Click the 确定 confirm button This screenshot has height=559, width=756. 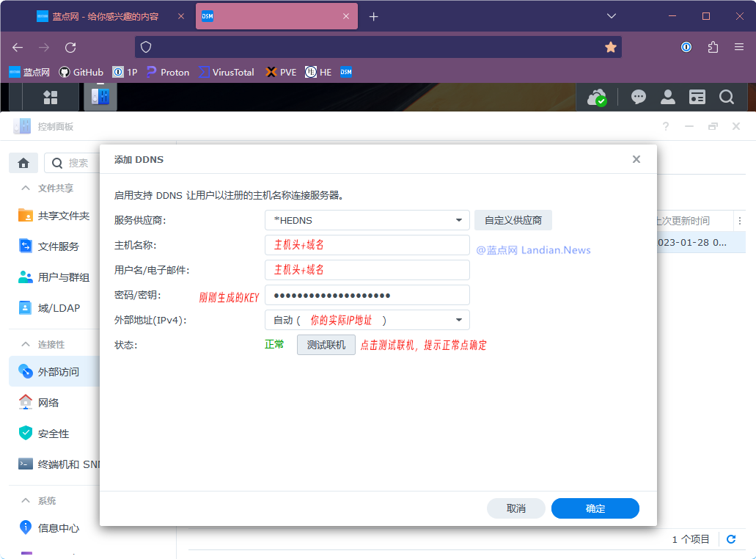595,508
